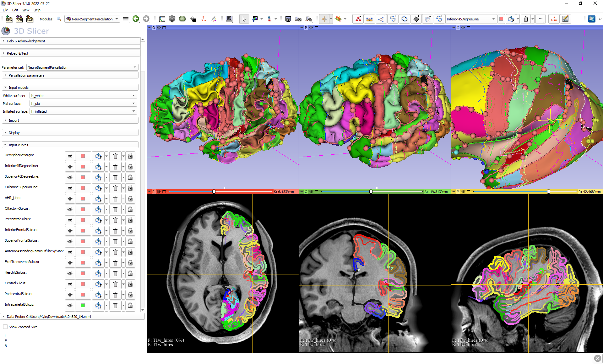Take a screenshot with camera icon
This screenshot has width=603, height=364.
288,19
